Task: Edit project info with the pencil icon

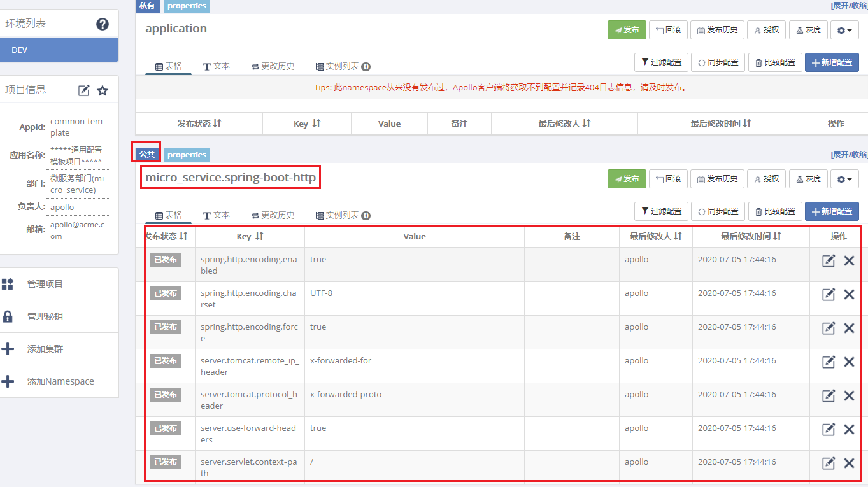Action: tap(84, 90)
